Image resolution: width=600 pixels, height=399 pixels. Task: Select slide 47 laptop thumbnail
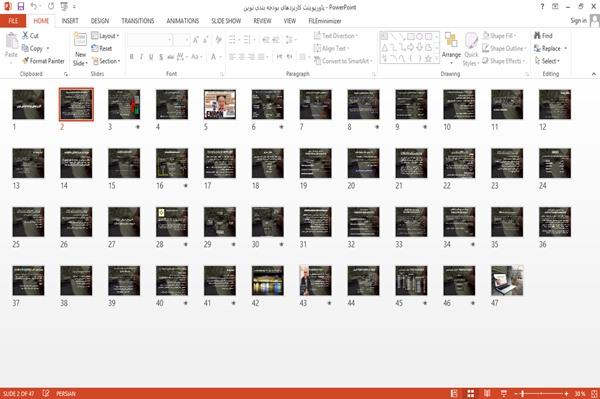point(507,280)
